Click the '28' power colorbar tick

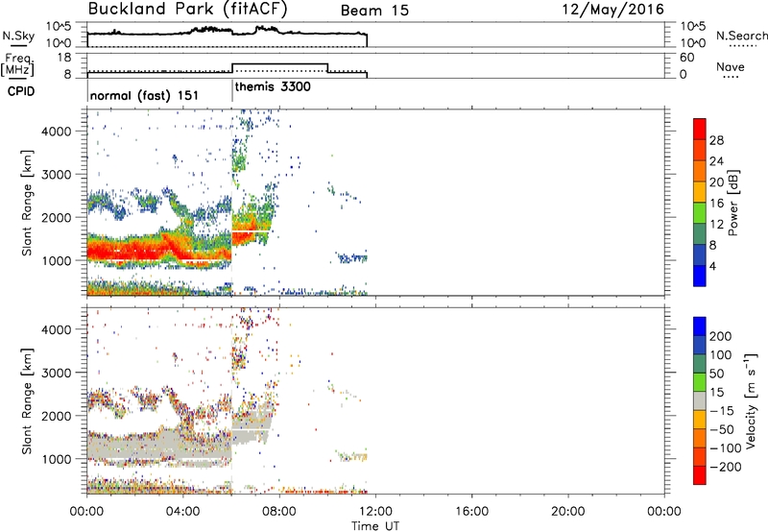pos(716,140)
